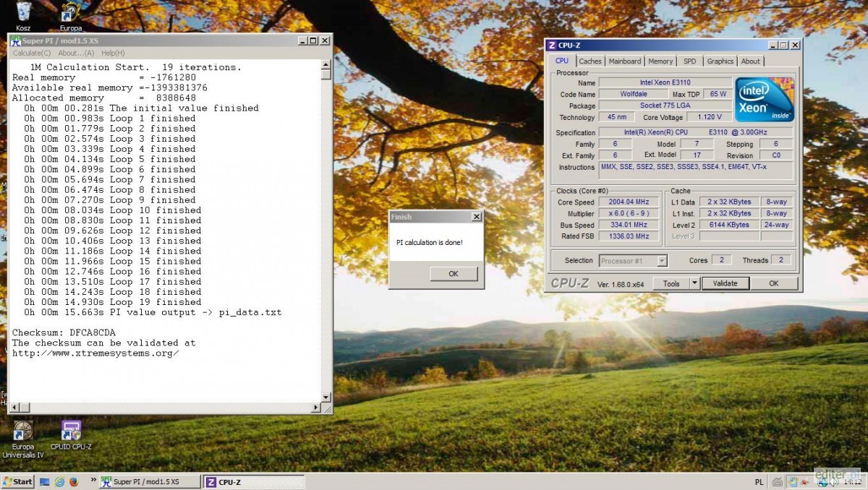This screenshot has height=490, width=868.
Task: Click the Name field Intel Xeon E3110
Action: click(x=665, y=82)
